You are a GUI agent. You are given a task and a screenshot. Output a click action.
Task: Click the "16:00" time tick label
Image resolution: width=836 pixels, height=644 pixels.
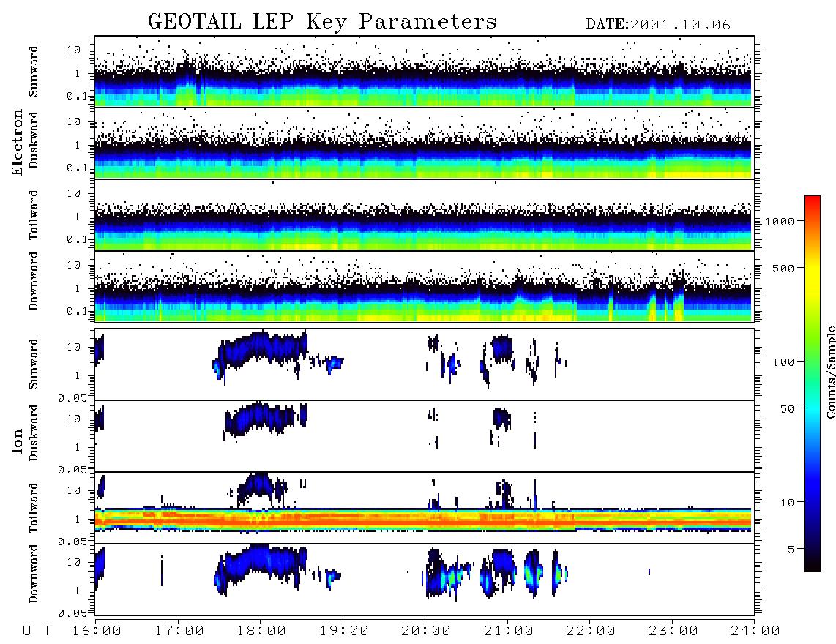click(97, 632)
